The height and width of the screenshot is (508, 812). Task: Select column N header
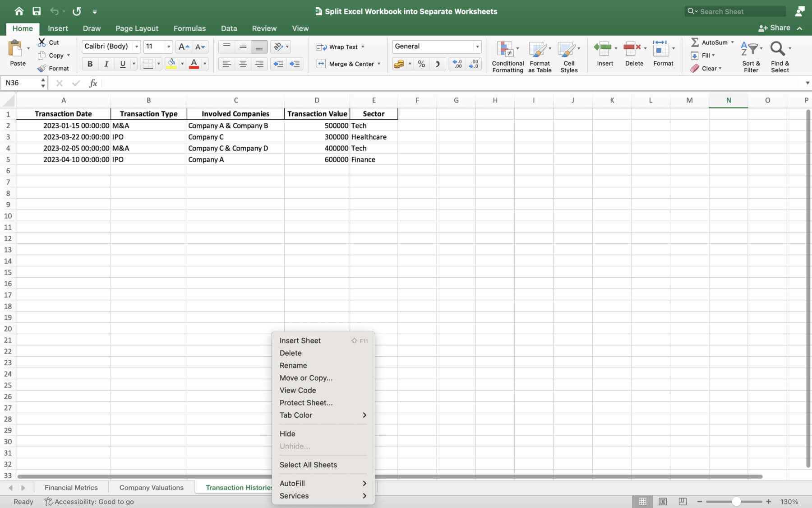click(728, 100)
